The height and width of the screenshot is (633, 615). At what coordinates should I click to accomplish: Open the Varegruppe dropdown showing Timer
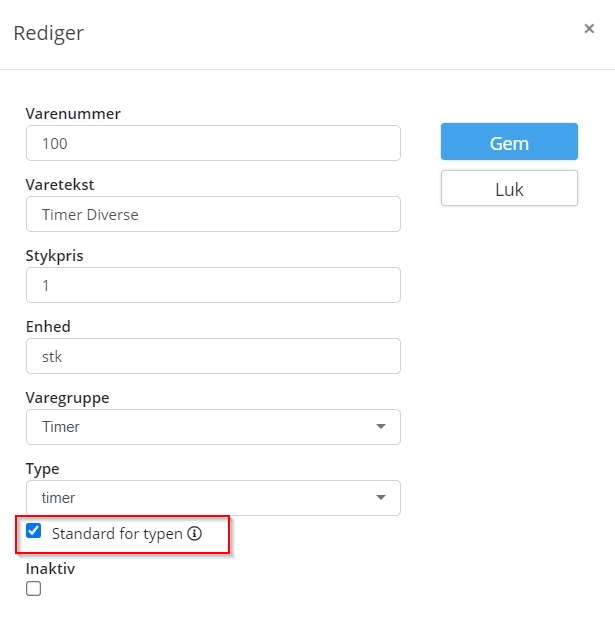[213, 427]
